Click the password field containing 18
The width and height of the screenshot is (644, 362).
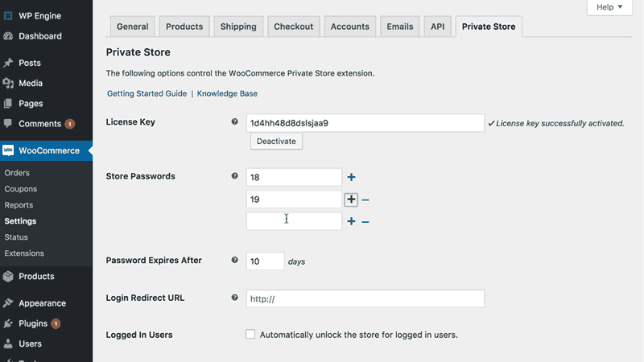tap(294, 177)
